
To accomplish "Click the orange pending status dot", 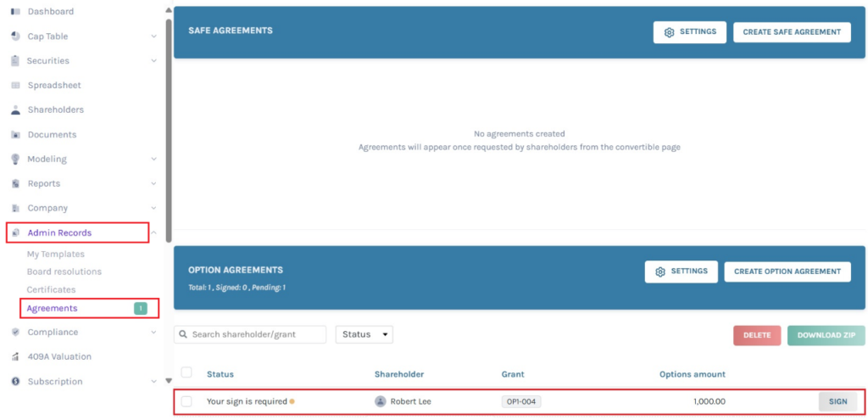I will (x=292, y=401).
